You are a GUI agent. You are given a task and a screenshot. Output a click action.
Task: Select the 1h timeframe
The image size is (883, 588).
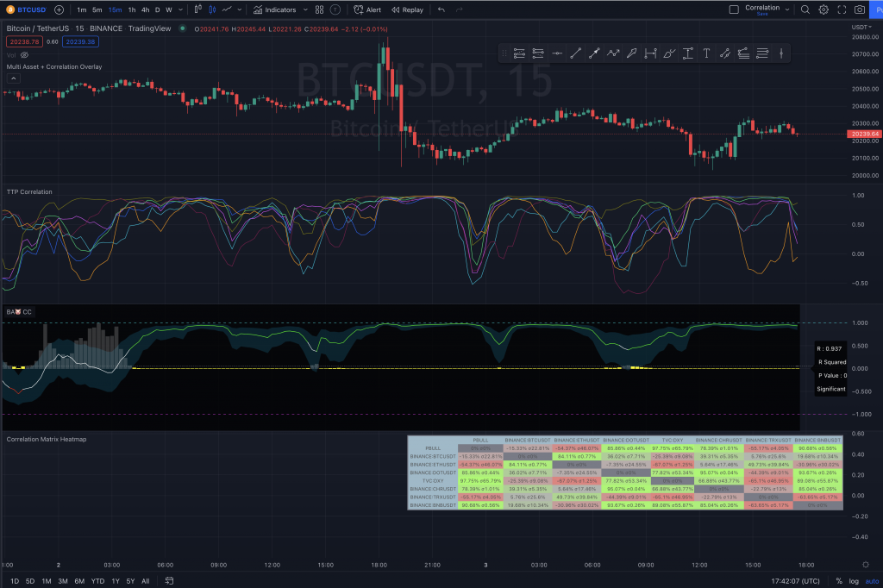(x=132, y=9)
